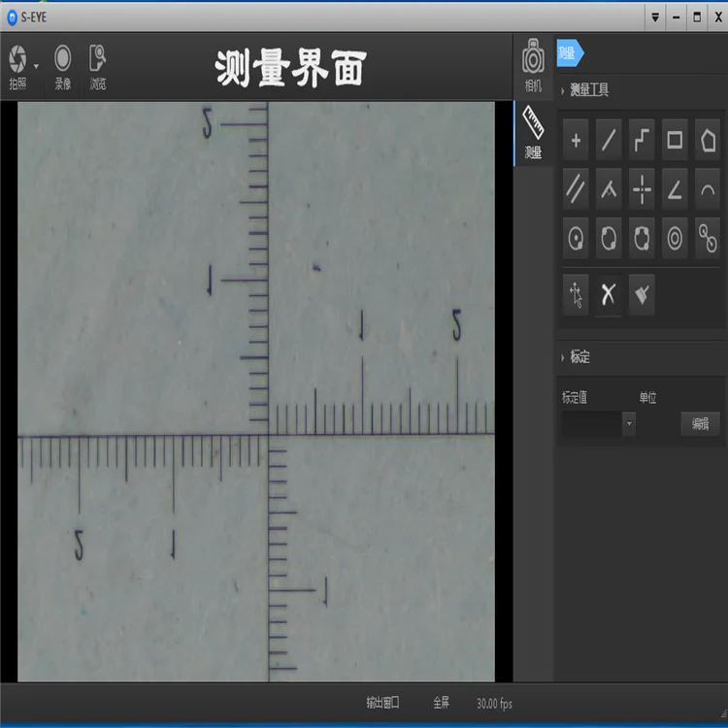Select the point (plus) measurement tool

tap(576, 142)
